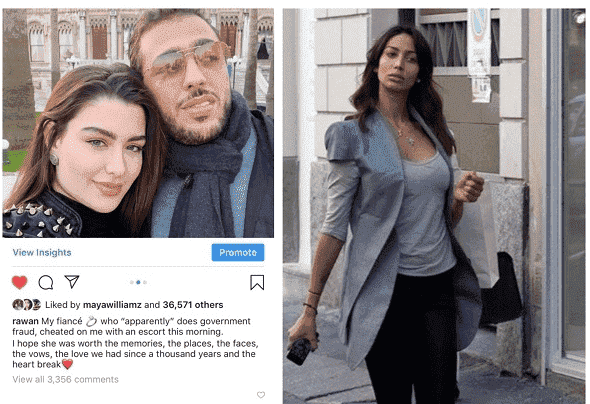The height and width of the screenshot is (404, 590).
Task: Click the ring emoji in the caption
Action: click(x=91, y=321)
